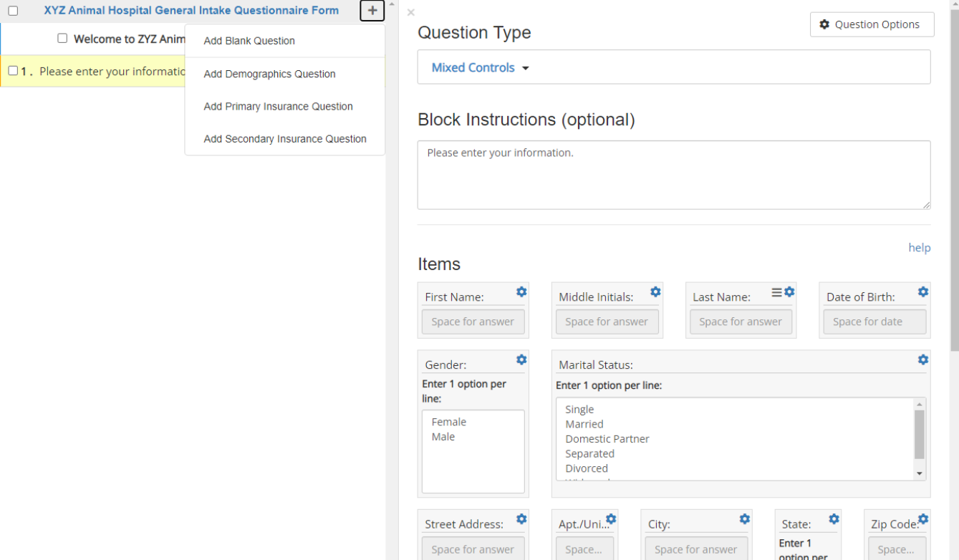Open gear settings for Zip Code item
The height and width of the screenshot is (560, 959).
tap(923, 519)
